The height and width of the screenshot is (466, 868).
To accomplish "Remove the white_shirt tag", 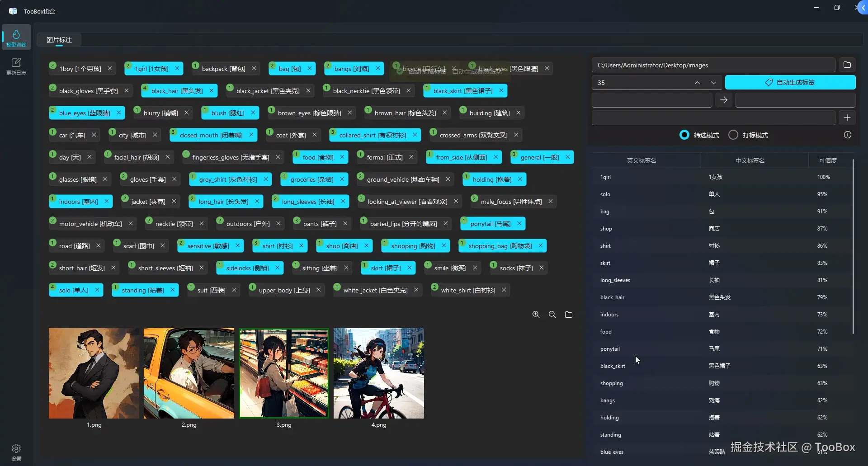I will [504, 290].
